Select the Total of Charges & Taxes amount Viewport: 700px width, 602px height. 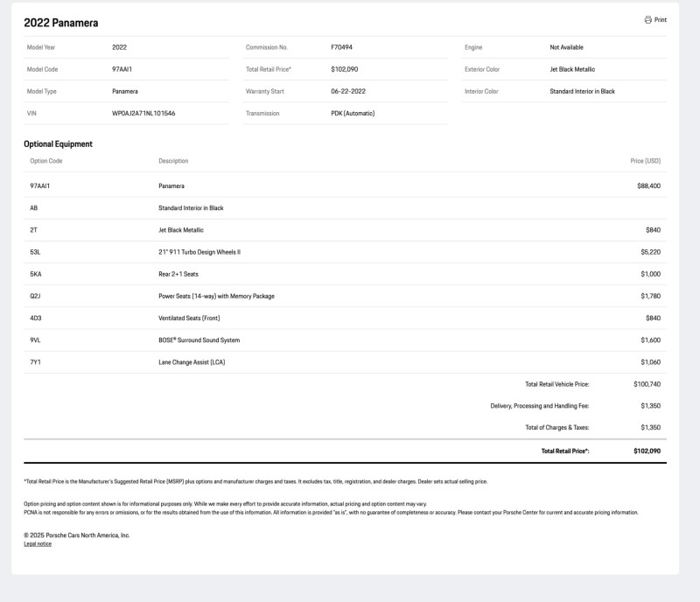pyautogui.click(x=650, y=427)
